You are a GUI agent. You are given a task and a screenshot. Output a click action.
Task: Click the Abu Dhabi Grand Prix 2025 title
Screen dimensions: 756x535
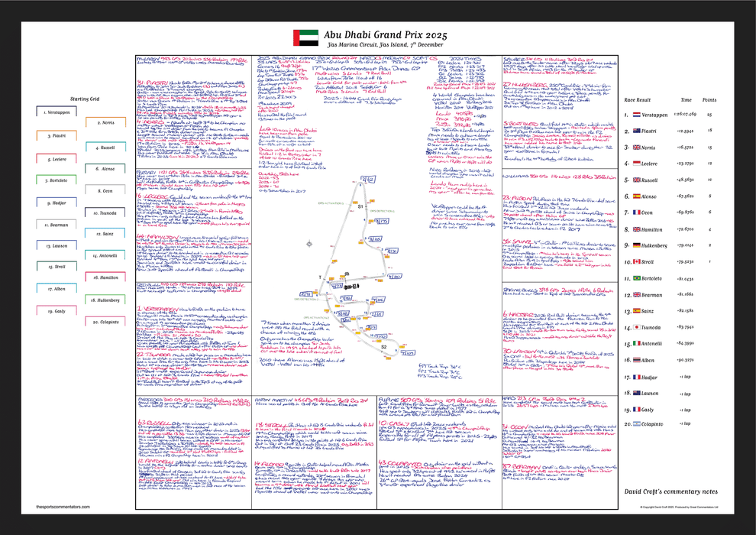click(377, 35)
